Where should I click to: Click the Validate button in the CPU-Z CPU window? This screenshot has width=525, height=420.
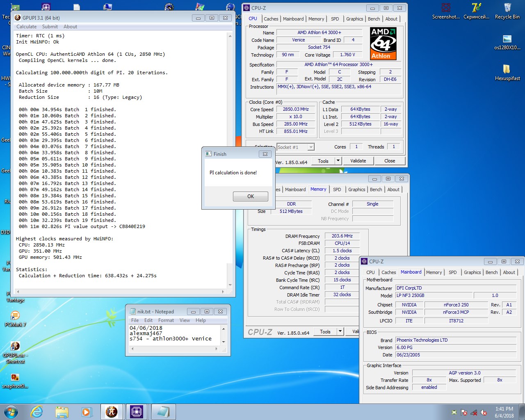coord(358,161)
